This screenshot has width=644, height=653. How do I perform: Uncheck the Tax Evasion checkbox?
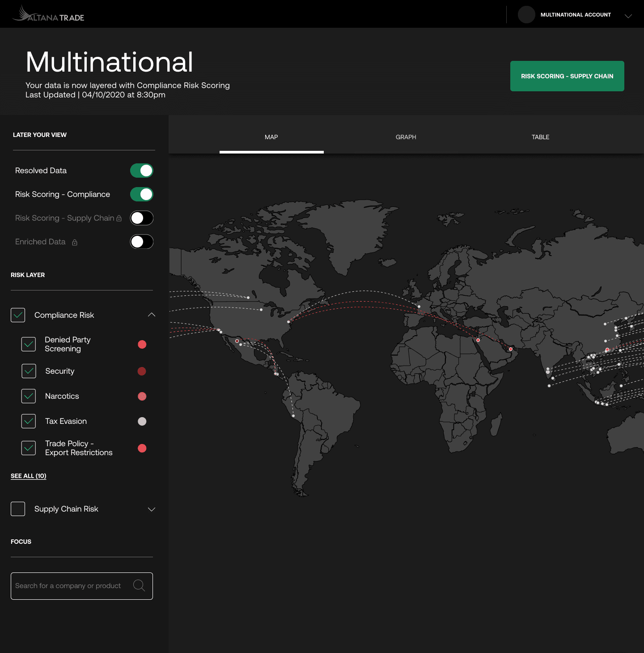(29, 421)
